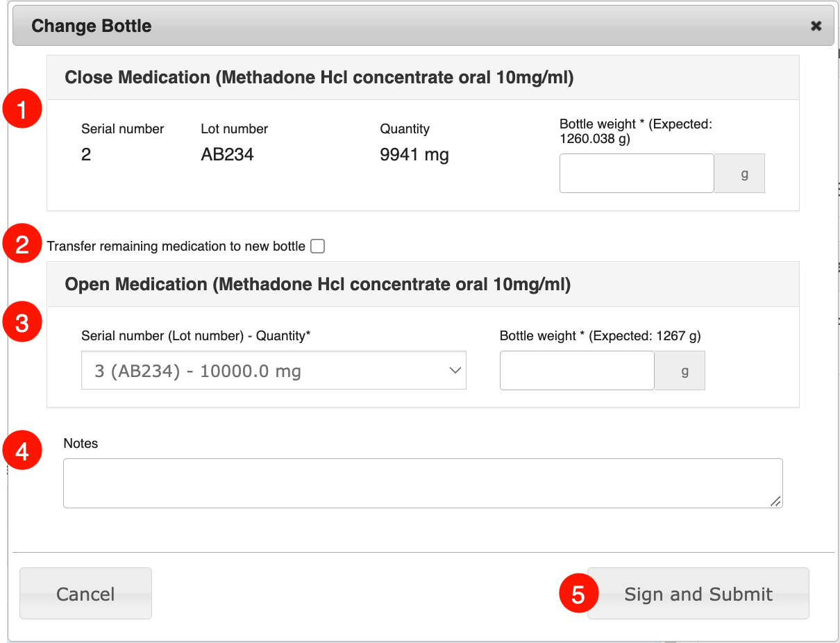This screenshot has height=643, width=840.
Task: Click the lot number AB234 value
Action: [227, 154]
